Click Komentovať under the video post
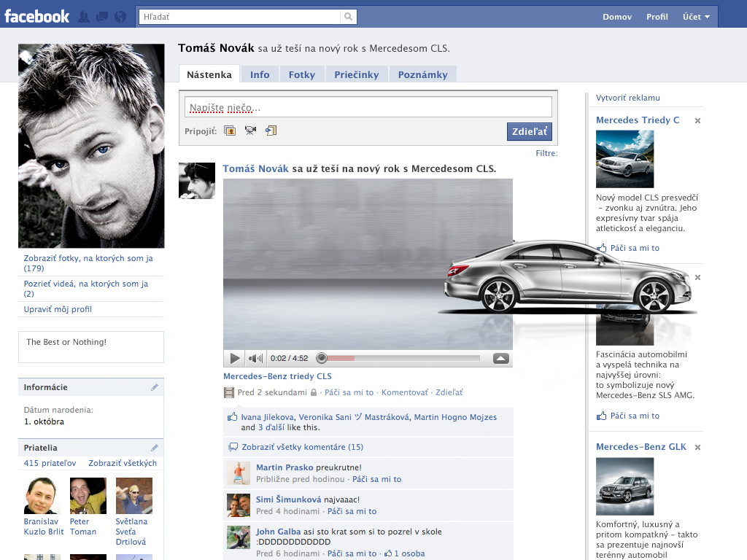747x560 pixels. tap(404, 392)
